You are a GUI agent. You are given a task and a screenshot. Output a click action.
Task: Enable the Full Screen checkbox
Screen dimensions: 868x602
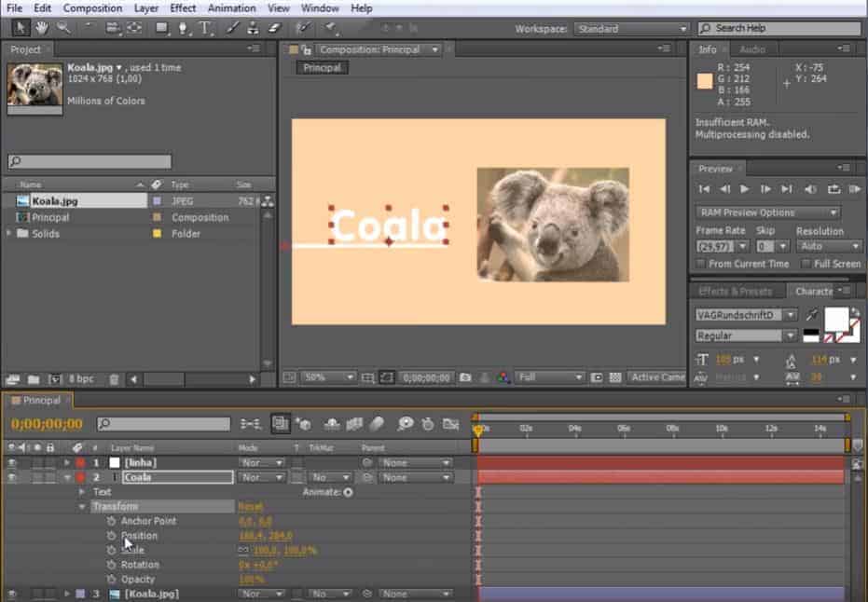click(x=806, y=264)
